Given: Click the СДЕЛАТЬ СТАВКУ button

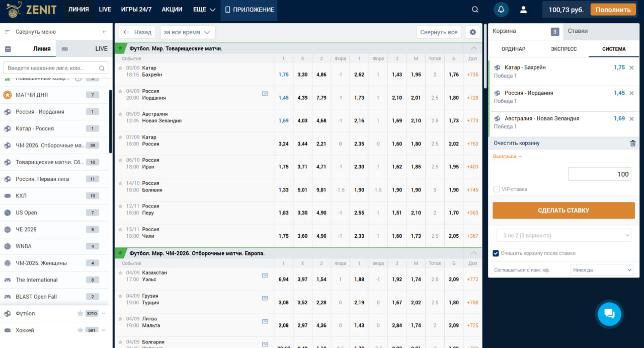Looking at the screenshot, I should [563, 211].
